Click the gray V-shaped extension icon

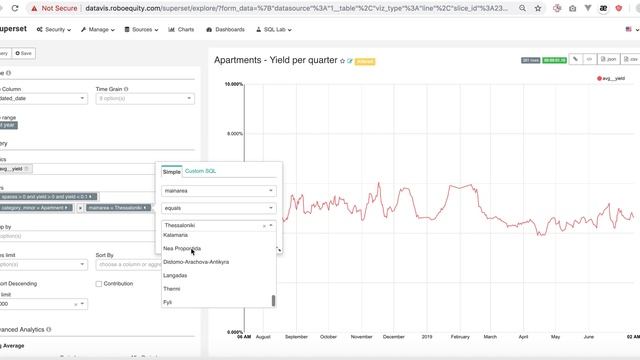coord(588,8)
